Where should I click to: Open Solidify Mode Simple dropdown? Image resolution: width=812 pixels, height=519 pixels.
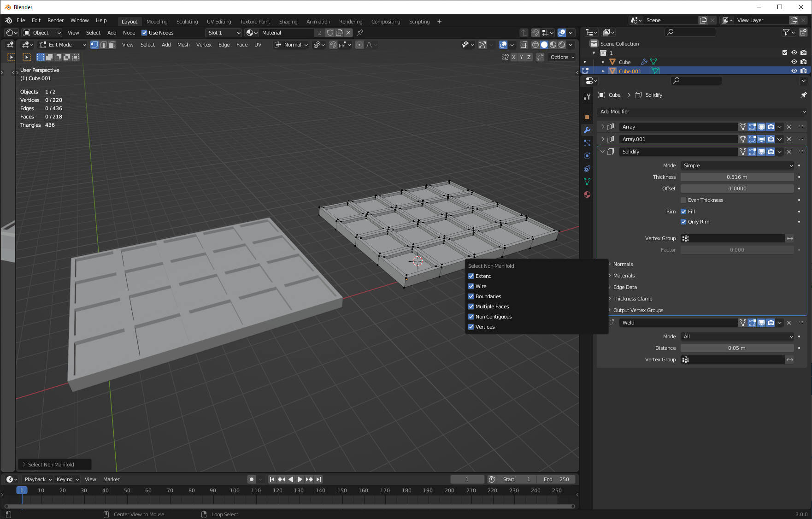[x=737, y=165]
